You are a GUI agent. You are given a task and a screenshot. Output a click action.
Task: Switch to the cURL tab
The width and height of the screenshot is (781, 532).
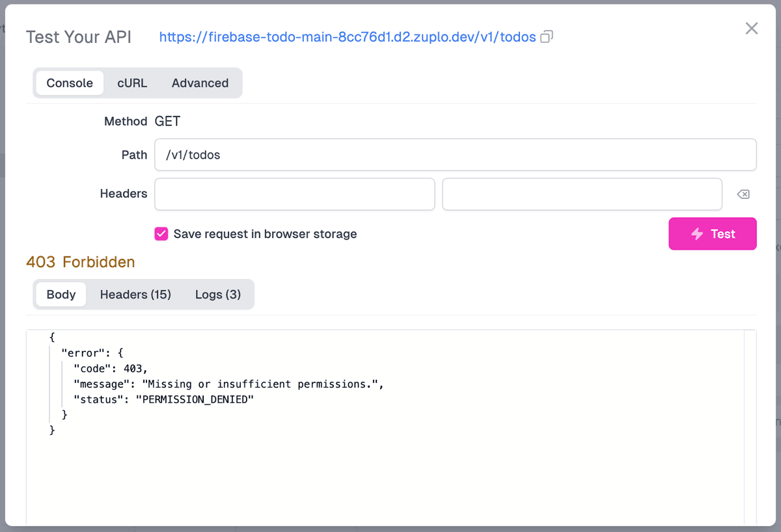[x=131, y=83]
